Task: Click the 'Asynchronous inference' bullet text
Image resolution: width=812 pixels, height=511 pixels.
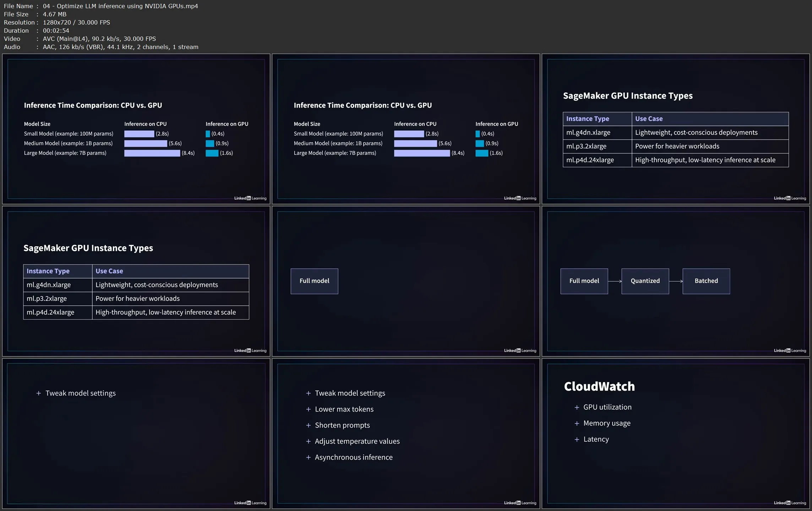Action: [354, 457]
